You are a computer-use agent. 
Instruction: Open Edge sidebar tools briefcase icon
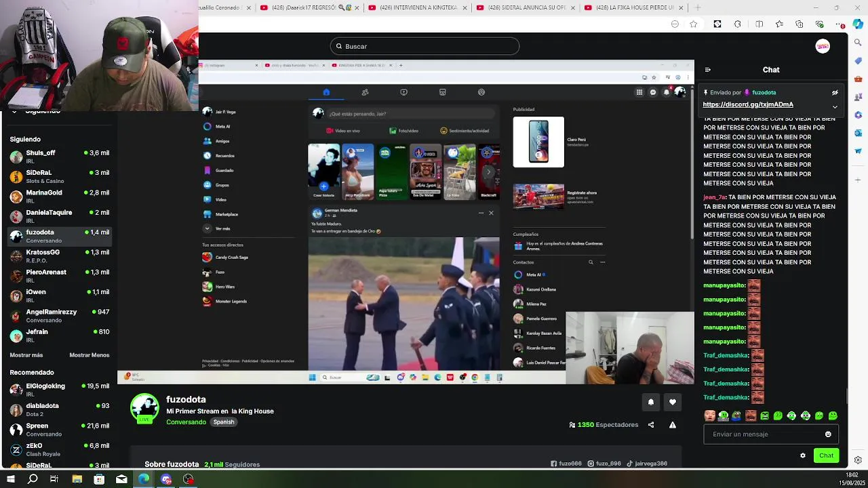pos(858,79)
